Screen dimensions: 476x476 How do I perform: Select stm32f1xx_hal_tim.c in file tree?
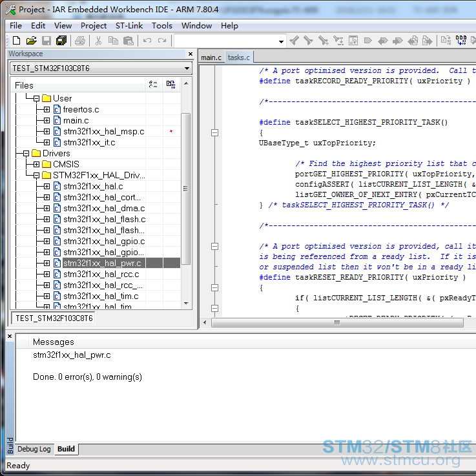101,296
